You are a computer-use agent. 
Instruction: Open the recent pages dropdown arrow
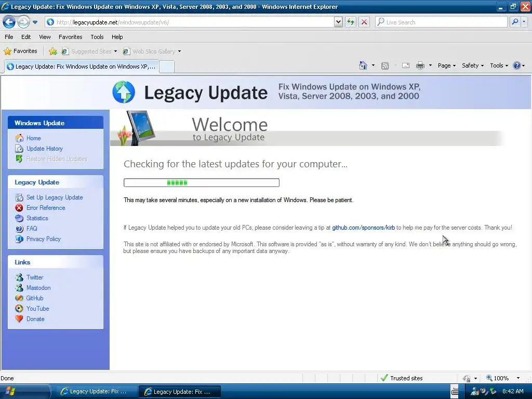[x=35, y=22]
